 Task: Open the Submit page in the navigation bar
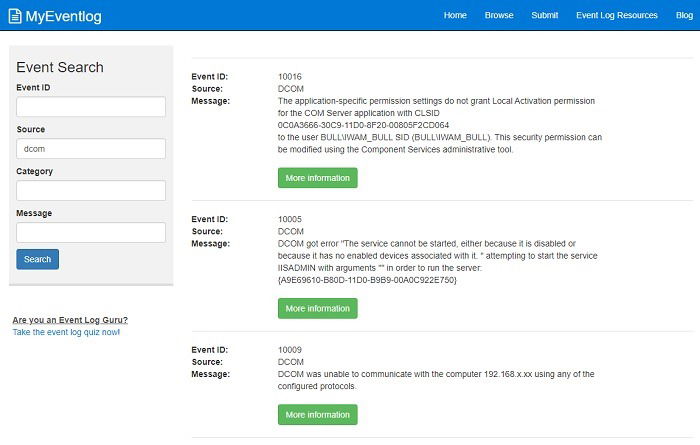(x=544, y=15)
